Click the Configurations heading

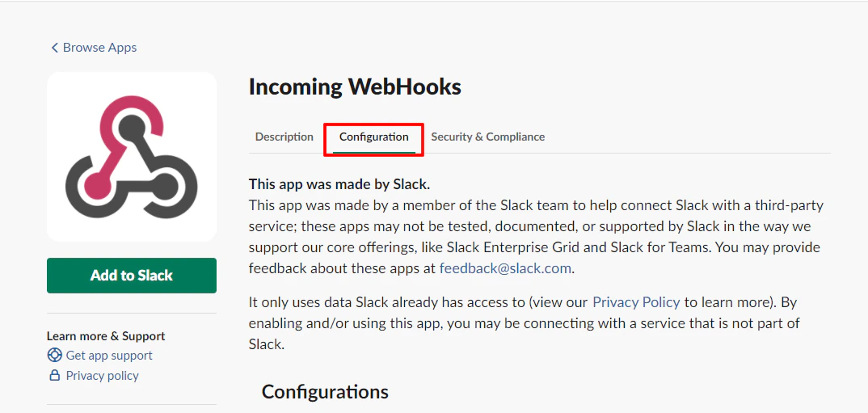click(x=325, y=392)
